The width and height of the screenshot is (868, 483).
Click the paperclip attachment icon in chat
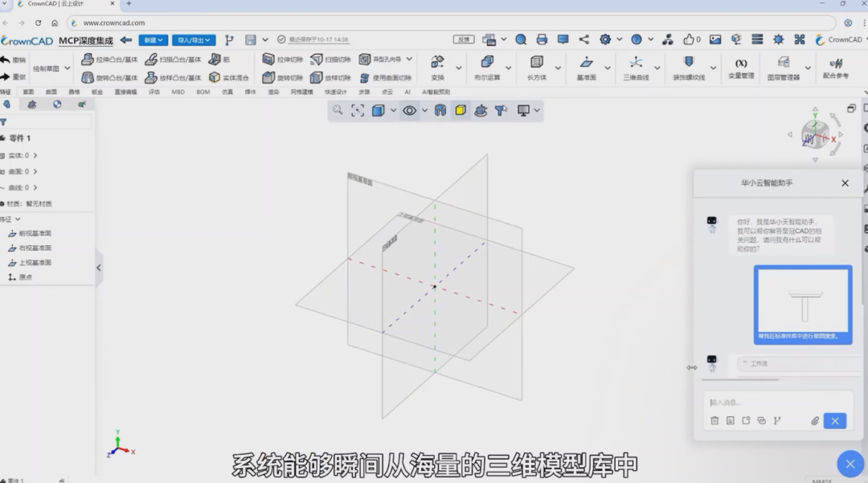click(x=815, y=421)
